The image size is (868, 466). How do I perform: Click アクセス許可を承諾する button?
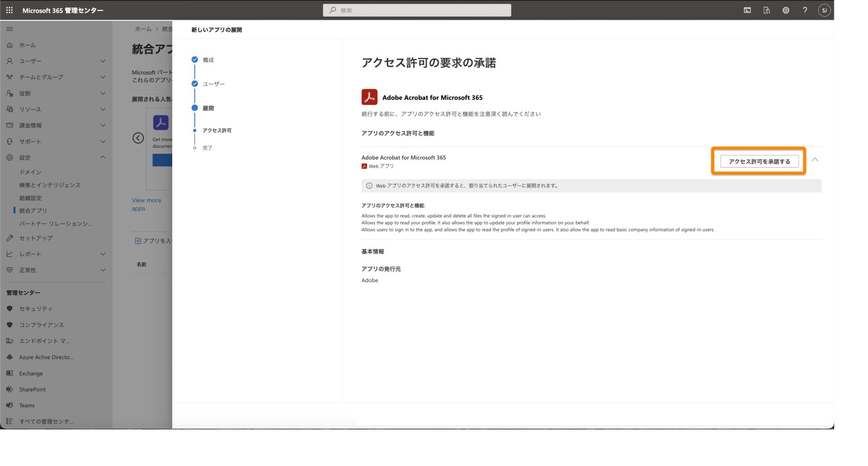(x=759, y=161)
